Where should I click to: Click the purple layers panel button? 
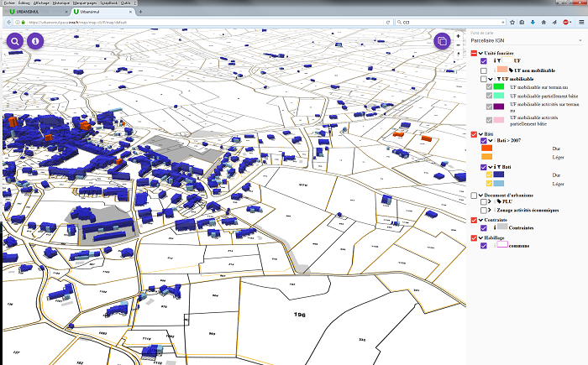(x=442, y=41)
